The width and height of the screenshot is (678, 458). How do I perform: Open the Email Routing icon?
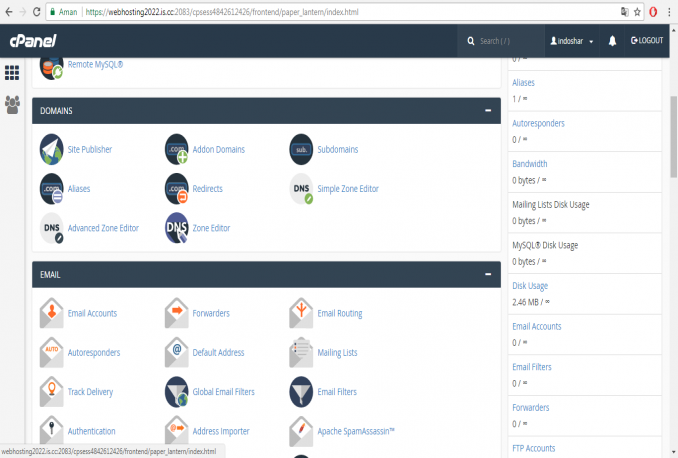(301, 313)
